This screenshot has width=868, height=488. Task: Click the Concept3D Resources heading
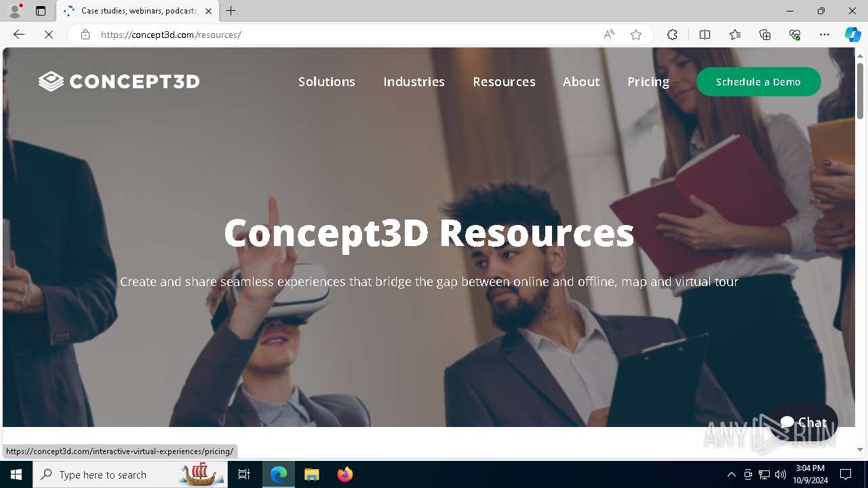[429, 232]
